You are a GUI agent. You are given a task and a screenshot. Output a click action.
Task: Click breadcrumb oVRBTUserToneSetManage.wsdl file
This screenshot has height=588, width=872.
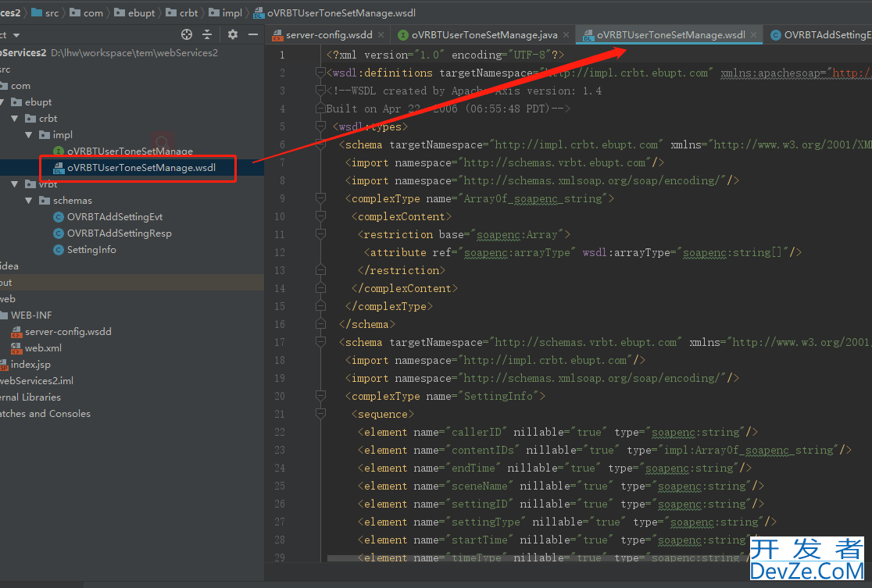[x=334, y=12]
